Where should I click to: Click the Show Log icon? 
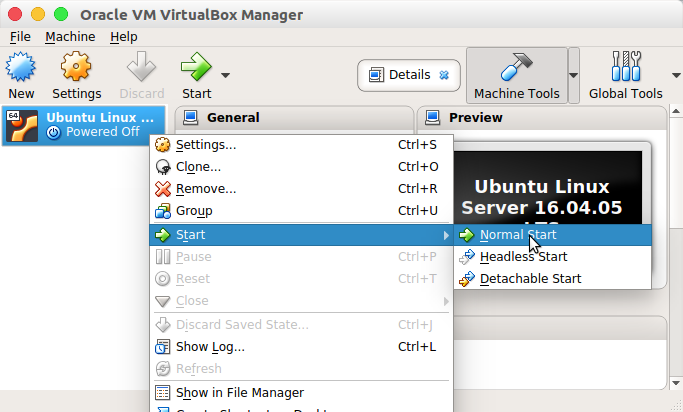pos(162,347)
